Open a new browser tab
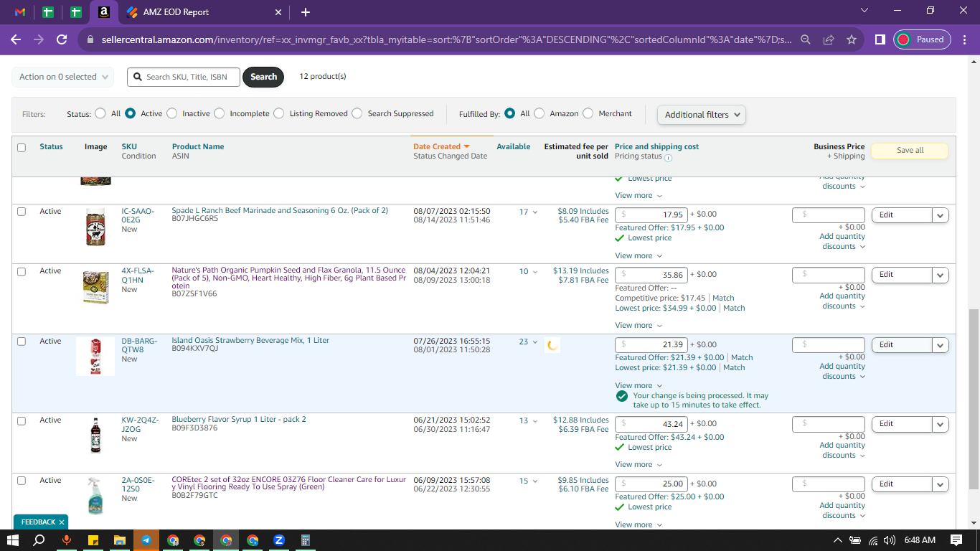 [x=306, y=12]
